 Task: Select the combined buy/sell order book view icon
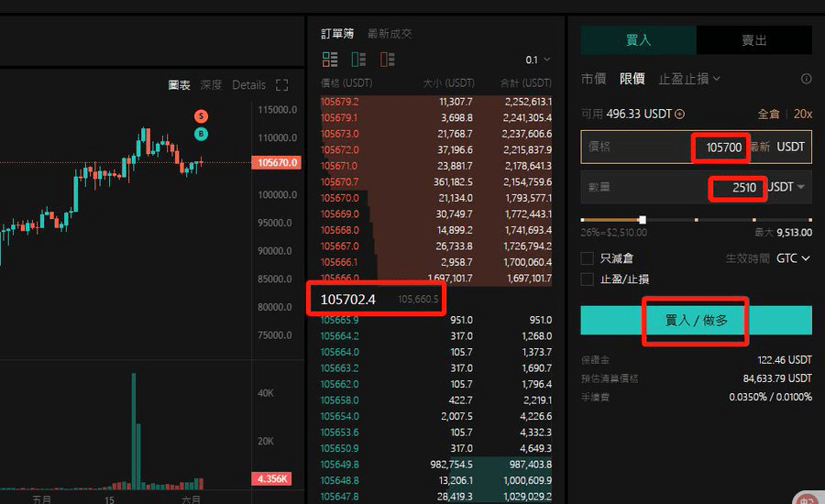coord(330,60)
